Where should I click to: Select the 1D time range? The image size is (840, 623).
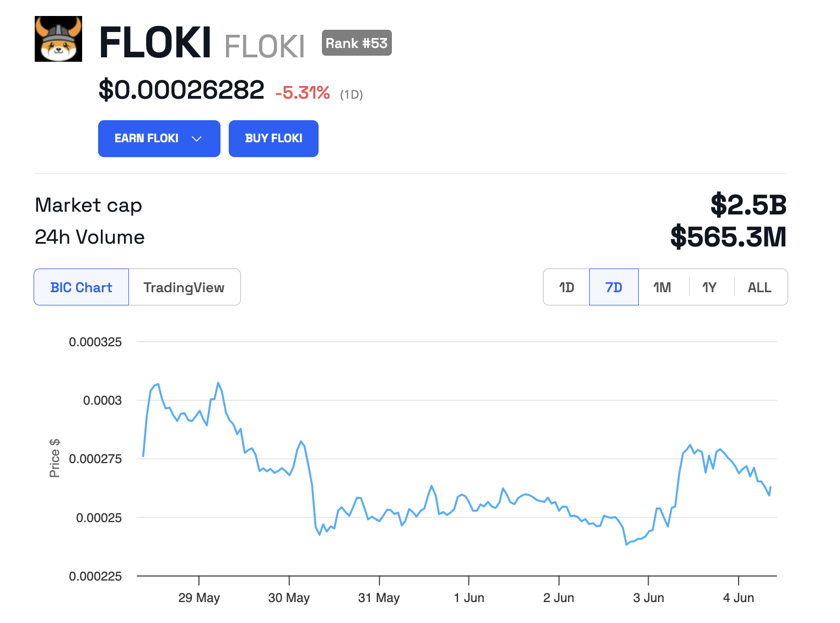566,287
